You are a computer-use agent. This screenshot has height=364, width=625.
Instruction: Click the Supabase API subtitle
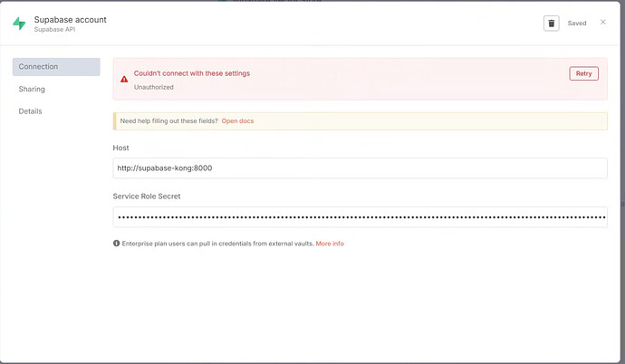pyautogui.click(x=54, y=30)
